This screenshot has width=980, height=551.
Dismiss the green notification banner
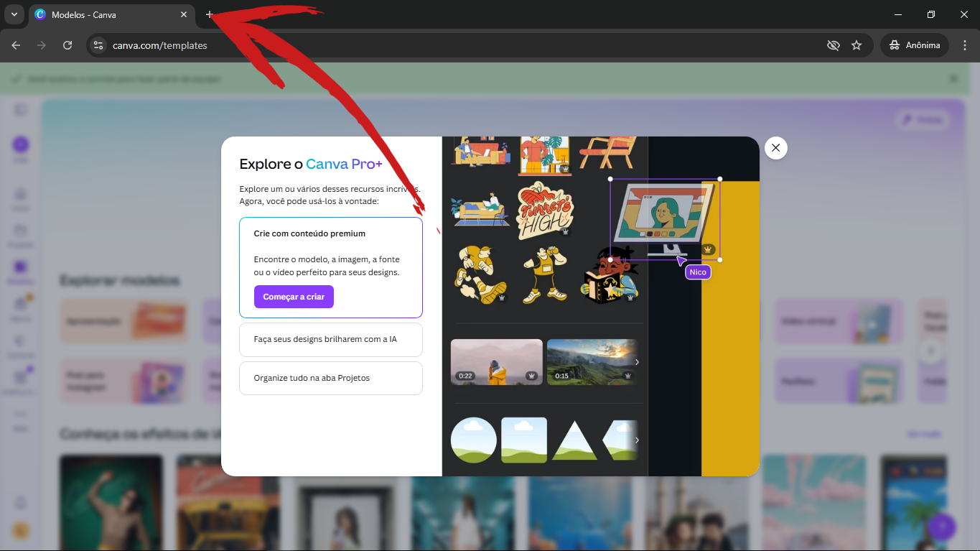click(954, 78)
